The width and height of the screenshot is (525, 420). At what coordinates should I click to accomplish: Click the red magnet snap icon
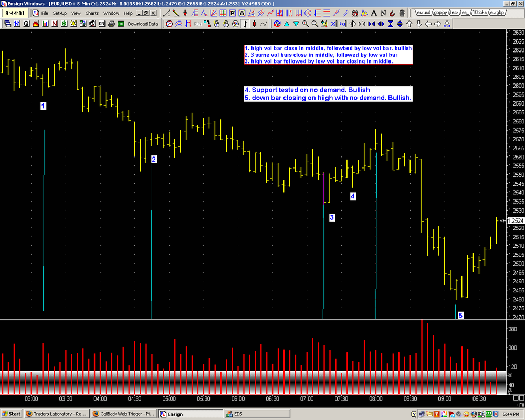tap(392, 14)
